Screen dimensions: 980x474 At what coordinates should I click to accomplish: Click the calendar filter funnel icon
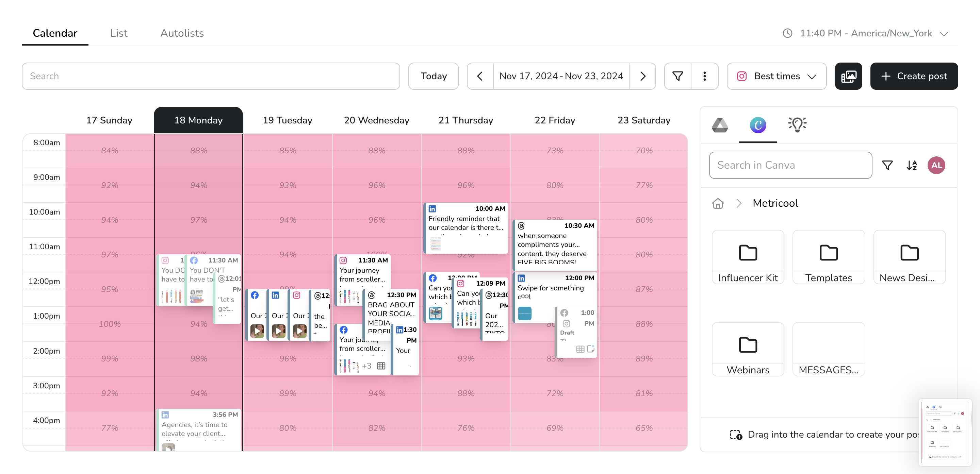[677, 76]
